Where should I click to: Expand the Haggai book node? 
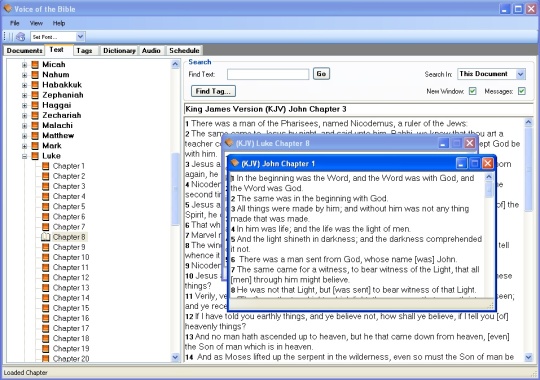coord(24,105)
